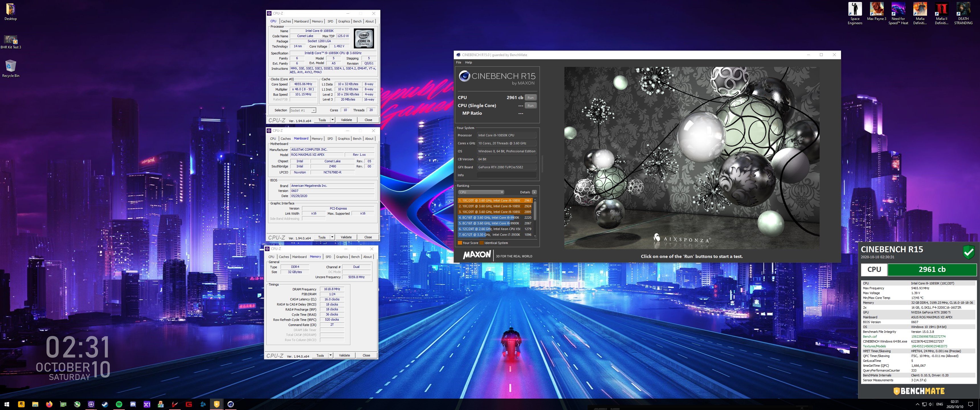Open Socket #1 selection dropdown in CPU-Z
Screen dimensions: 980x410
pyautogui.click(x=303, y=110)
